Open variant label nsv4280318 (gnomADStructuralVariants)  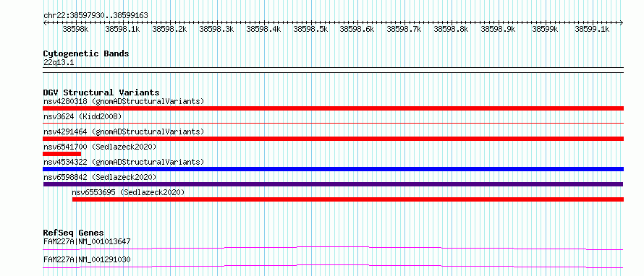click(x=124, y=101)
